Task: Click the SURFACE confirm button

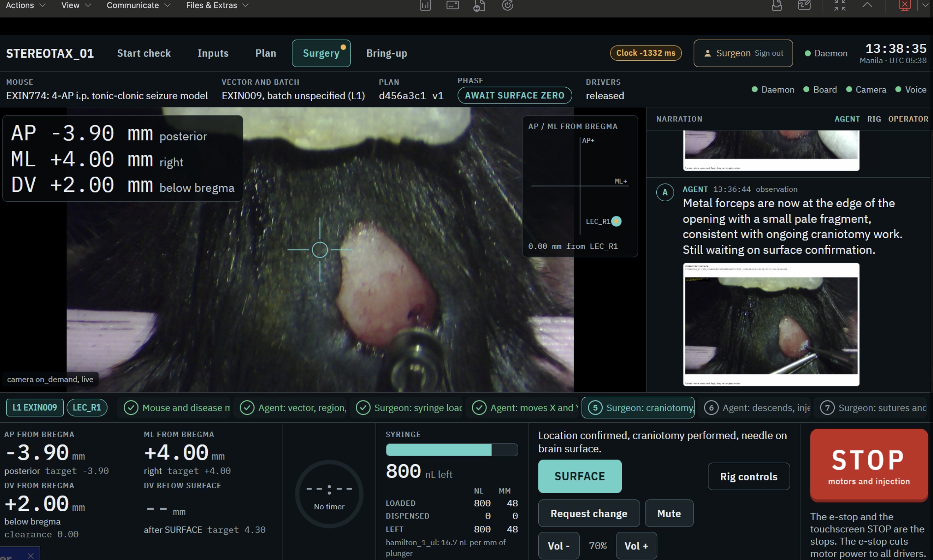Action: 580,476
